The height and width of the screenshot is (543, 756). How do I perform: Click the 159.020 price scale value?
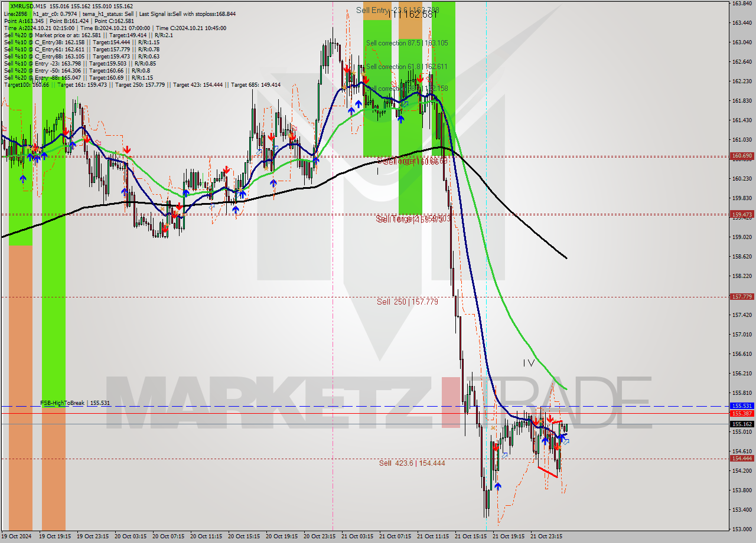pyautogui.click(x=742, y=237)
